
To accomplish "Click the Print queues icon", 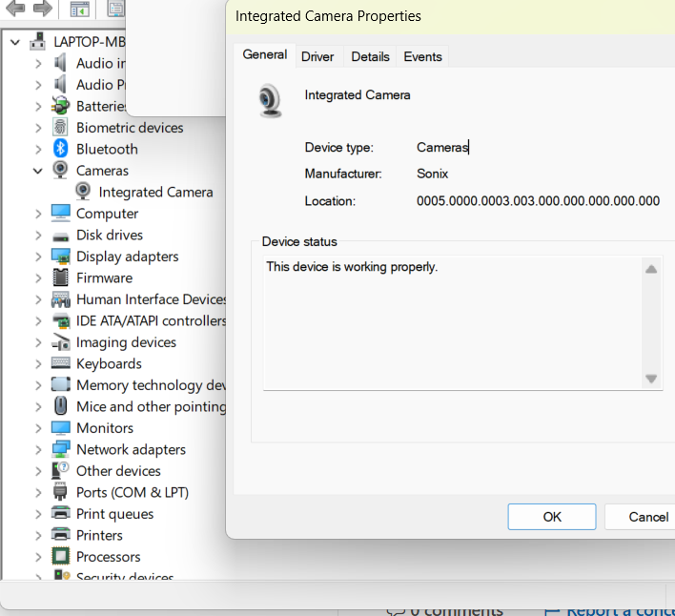I will [x=60, y=513].
